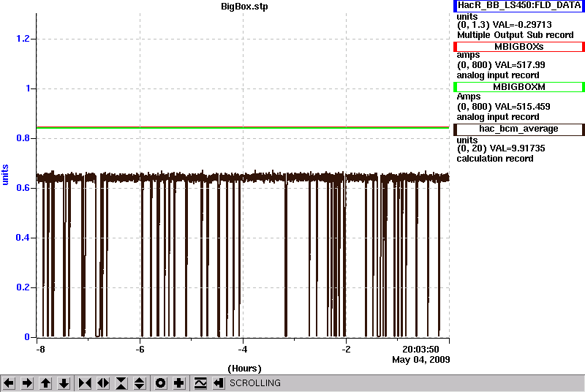This screenshot has width=585, height=392.
Task: Click the 'calculation record' description text
Action: click(495, 159)
